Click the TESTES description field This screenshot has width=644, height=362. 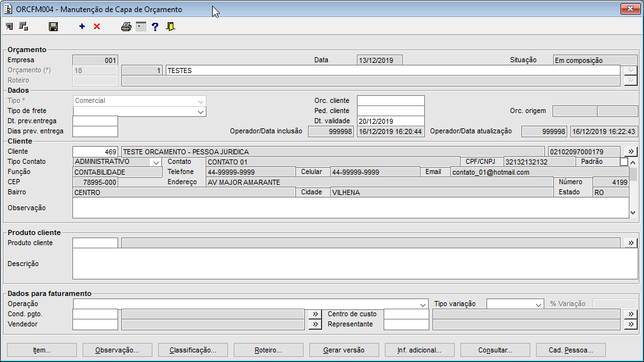click(x=393, y=70)
